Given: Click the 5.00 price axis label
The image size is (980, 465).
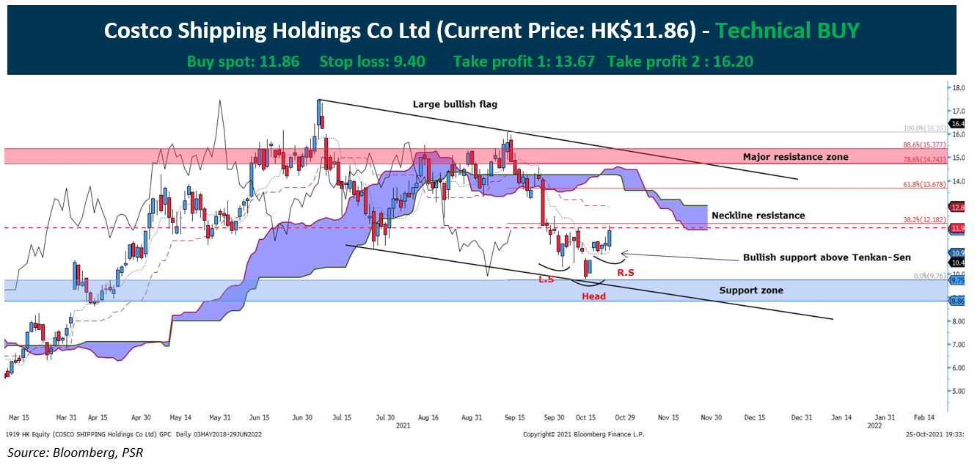Looking at the screenshot, I should [x=958, y=391].
